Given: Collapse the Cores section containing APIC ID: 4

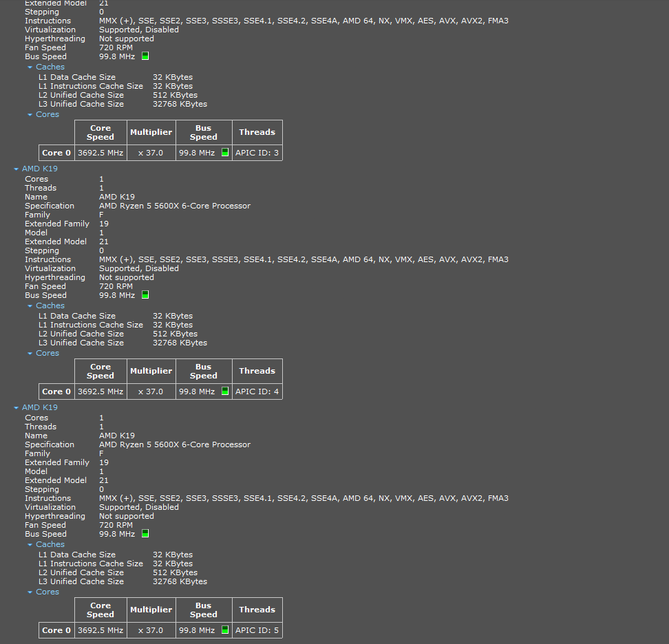Looking at the screenshot, I should point(30,353).
